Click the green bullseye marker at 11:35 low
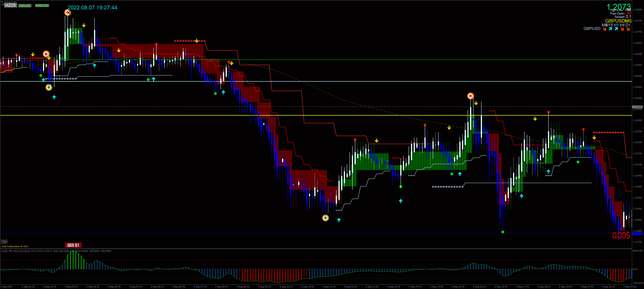Image resolution: width=644 pixels, height=289 pixels. pyautogui.click(x=325, y=218)
